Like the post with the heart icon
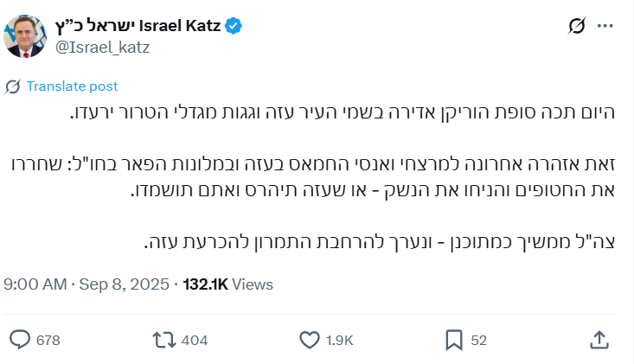The width and height of the screenshot is (634, 364). click(308, 340)
